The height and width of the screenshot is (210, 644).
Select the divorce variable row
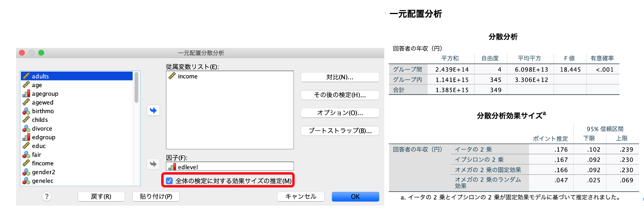pyautogui.click(x=77, y=128)
